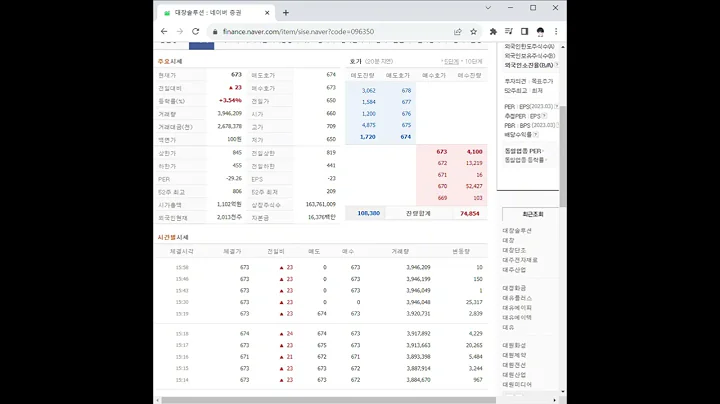Image resolution: width=720 pixels, height=404 pixels.
Task: Click the 시가총액 value 1,102억원
Action: [229, 204]
